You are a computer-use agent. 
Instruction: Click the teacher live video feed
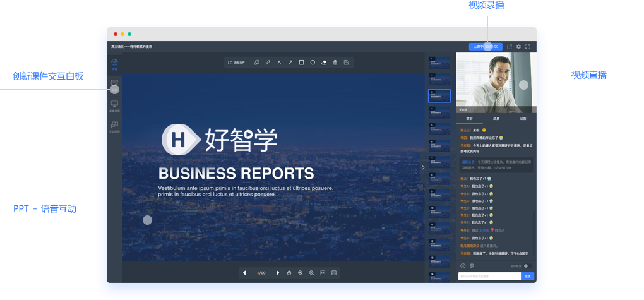click(496, 83)
